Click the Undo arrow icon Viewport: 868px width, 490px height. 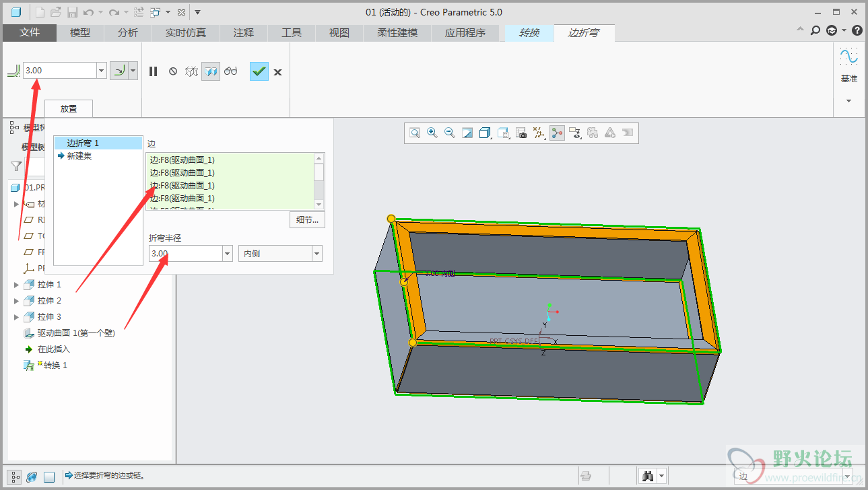88,12
